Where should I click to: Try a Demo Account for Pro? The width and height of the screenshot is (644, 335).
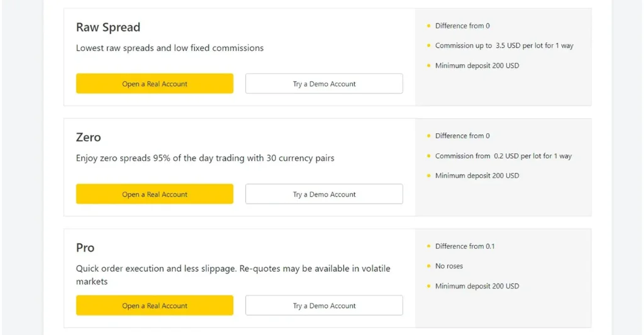[324, 305]
